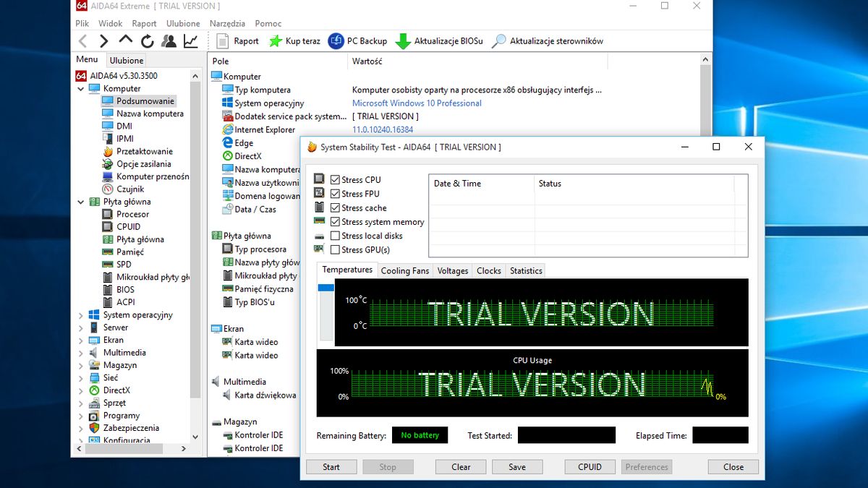The image size is (868, 488).
Task: Expand the Magazyn tree node
Action: pos(81,365)
